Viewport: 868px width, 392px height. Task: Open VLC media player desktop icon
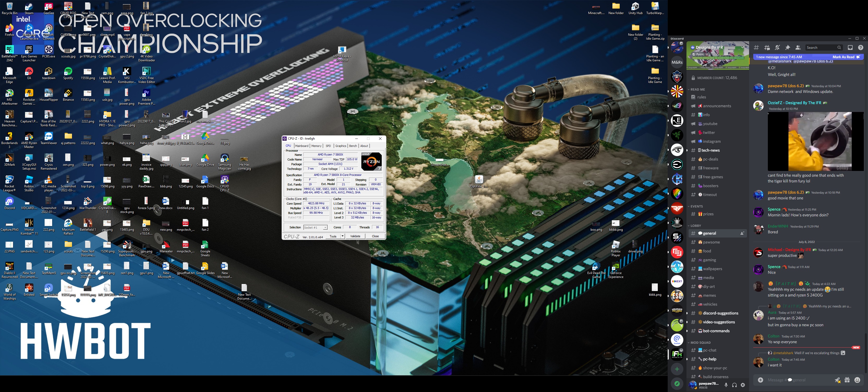click(x=49, y=183)
